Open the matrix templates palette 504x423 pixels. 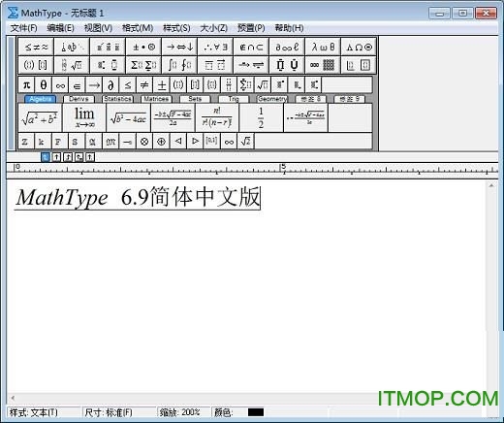pyautogui.click(x=323, y=65)
